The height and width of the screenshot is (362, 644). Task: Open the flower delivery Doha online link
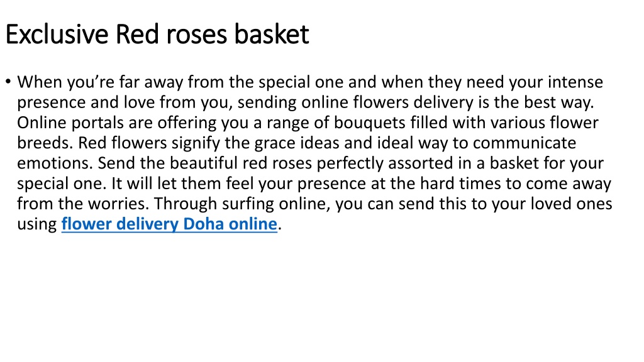pos(169,224)
